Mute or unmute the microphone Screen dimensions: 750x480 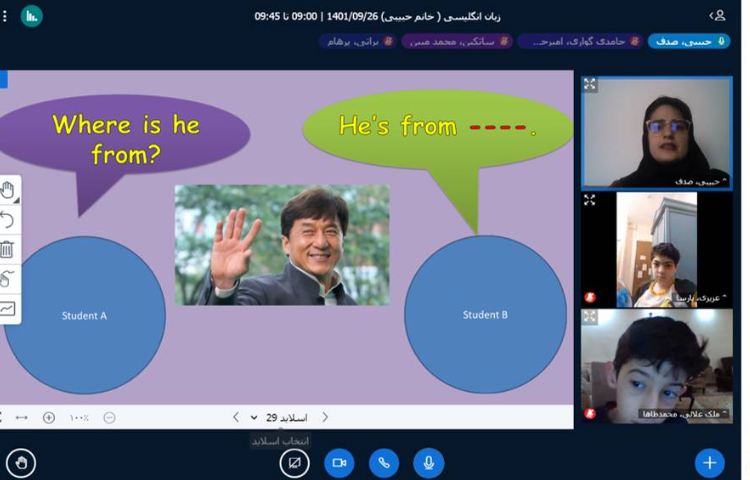[428, 462]
